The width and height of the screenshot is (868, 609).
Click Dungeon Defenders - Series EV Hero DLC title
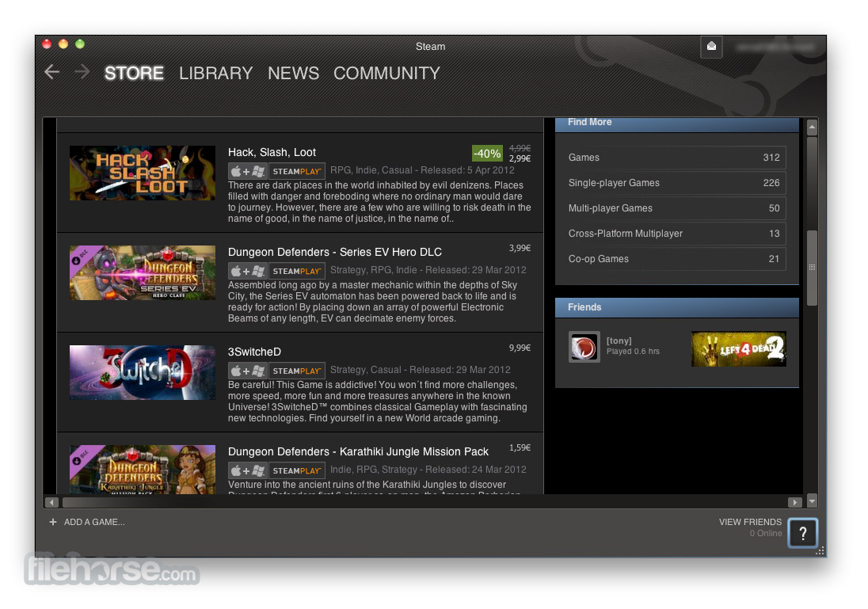pos(335,252)
